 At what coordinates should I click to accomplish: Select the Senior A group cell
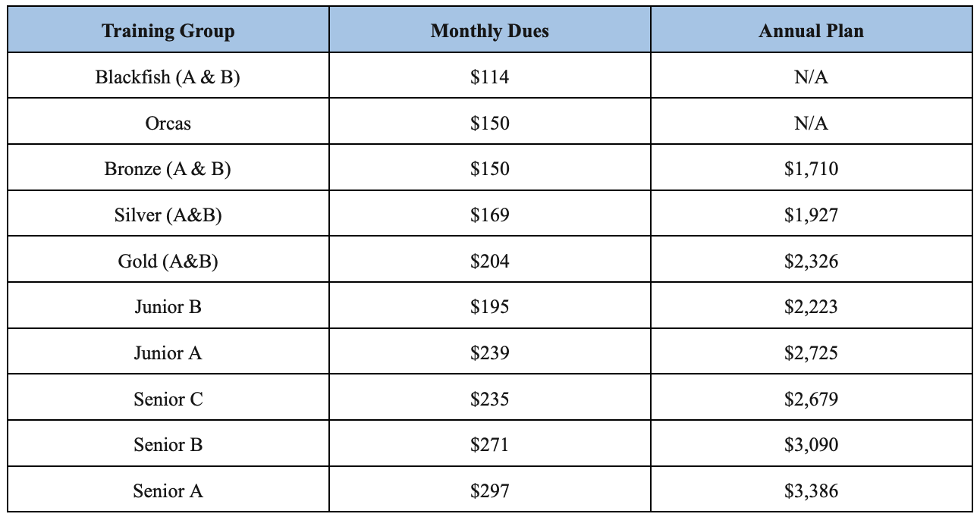tap(168, 491)
